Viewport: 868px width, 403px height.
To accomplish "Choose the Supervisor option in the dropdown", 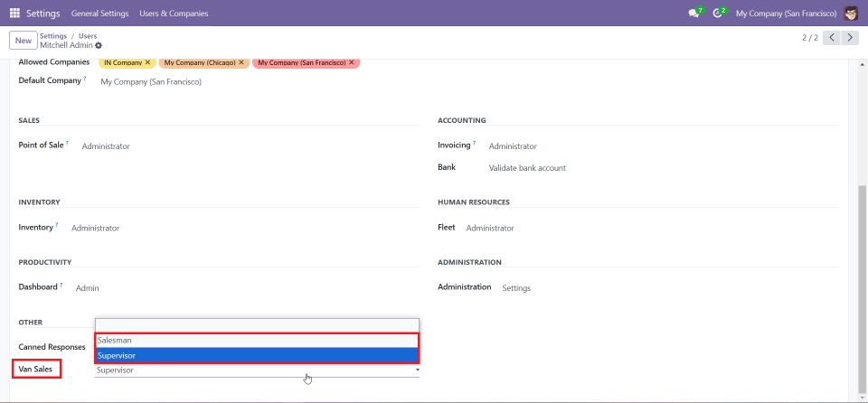I will click(257, 355).
